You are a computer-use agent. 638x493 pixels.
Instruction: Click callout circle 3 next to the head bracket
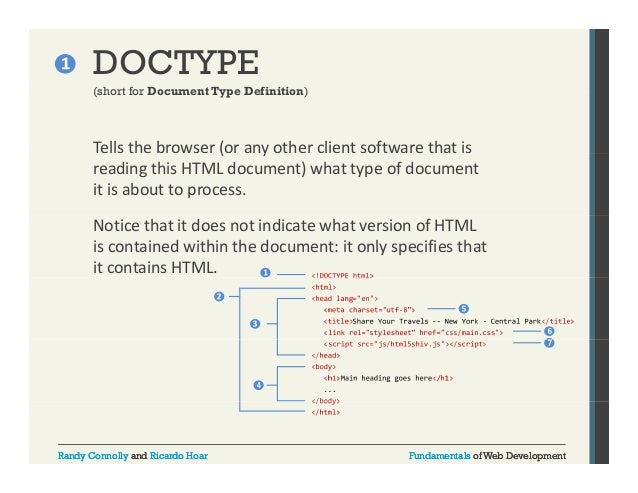pyautogui.click(x=255, y=324)
